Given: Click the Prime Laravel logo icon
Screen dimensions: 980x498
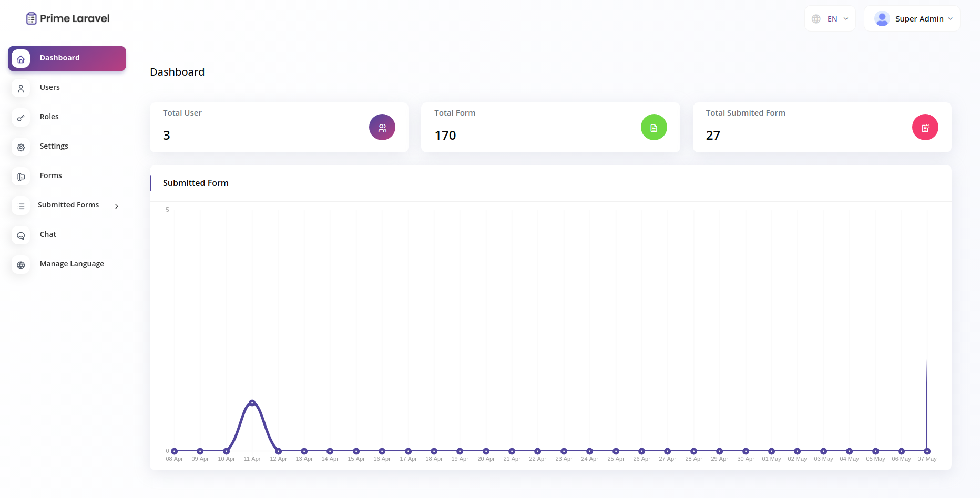Looking at the screenshot, I should pyautogui.click(x=32, y=19).
